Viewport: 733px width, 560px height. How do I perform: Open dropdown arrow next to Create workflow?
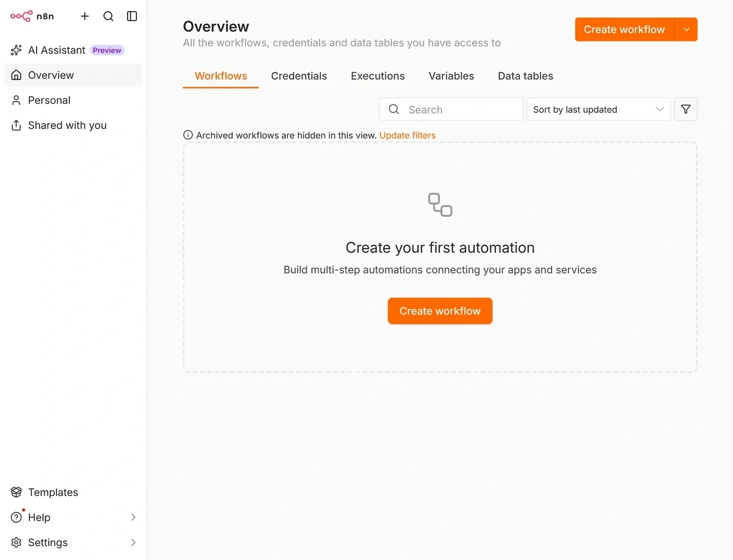coord(686,29)
